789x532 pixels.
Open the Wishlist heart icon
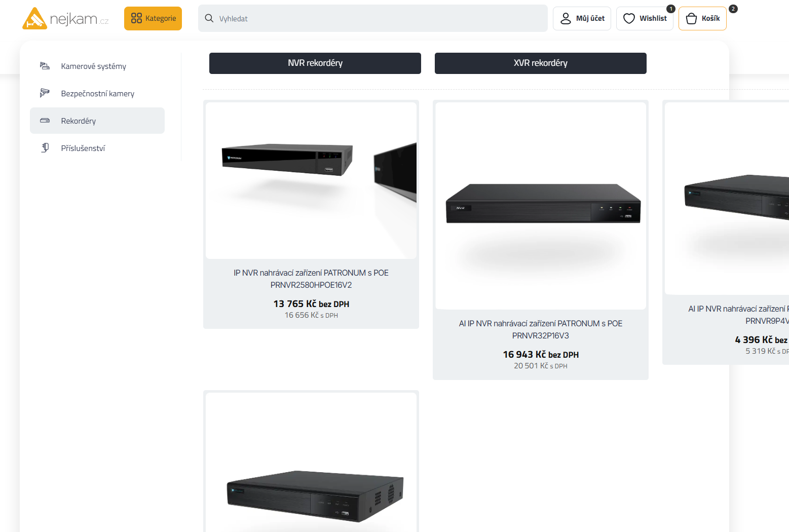point(629,19)
